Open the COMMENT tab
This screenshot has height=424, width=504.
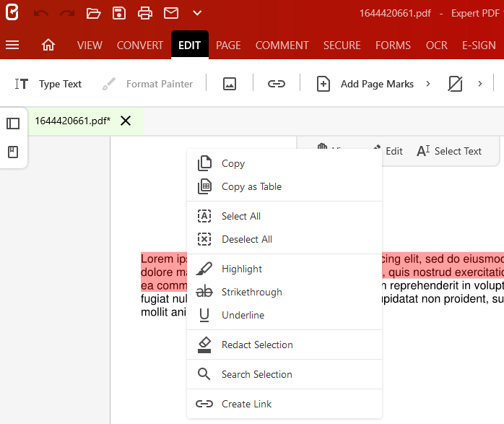(282, 46)
